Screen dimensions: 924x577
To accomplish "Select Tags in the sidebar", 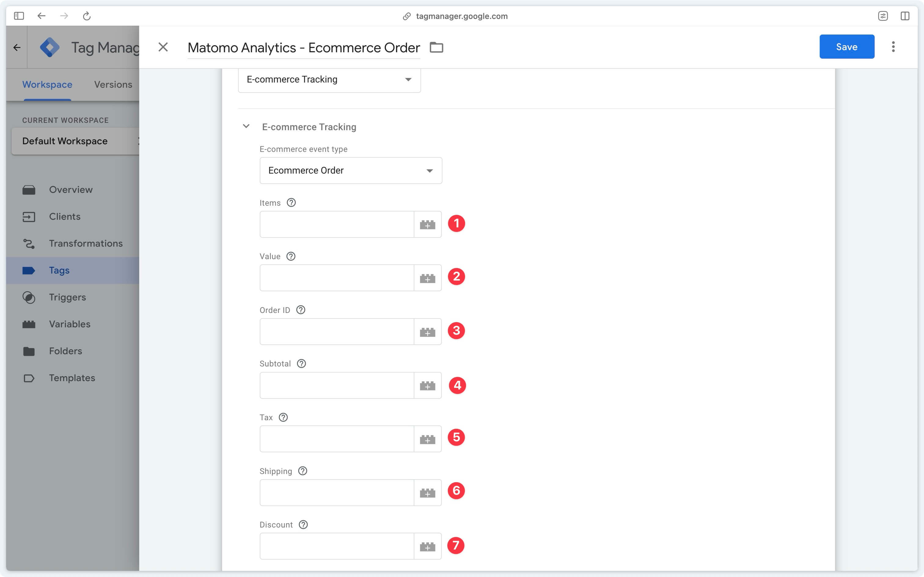I will (x=72, y=270).
